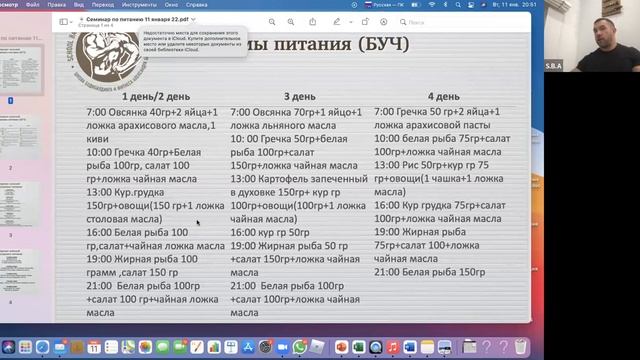The height and width of the screenshot is (360, 640).
Task: Select page 2 thumbnail in the sidebar
Action: coord(20,137)
